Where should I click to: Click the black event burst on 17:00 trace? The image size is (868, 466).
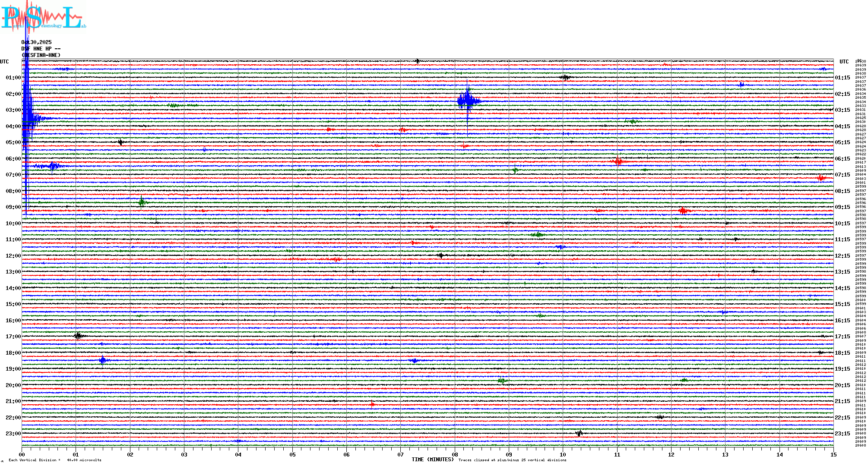tap(78, 336)
